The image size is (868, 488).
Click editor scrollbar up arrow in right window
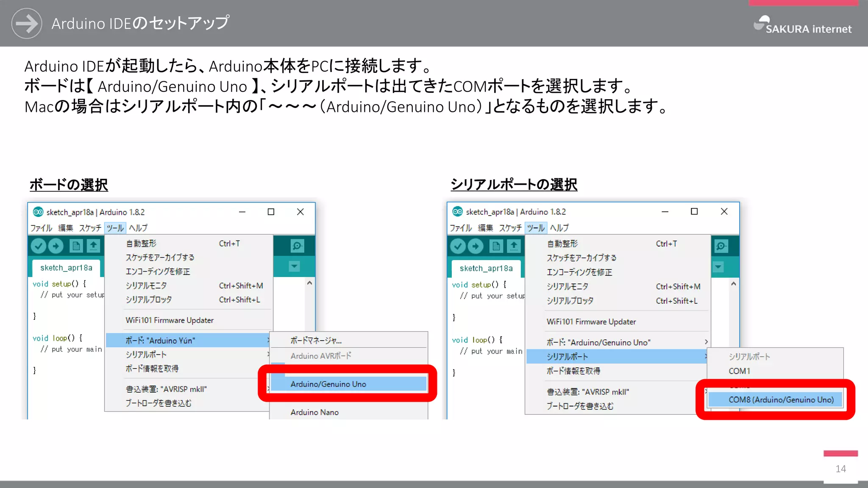734,284
